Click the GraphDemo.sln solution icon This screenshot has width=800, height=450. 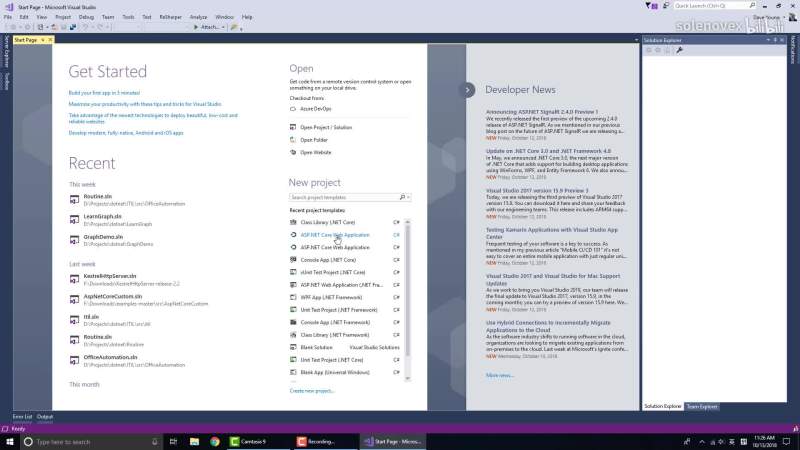coord(74,240)
